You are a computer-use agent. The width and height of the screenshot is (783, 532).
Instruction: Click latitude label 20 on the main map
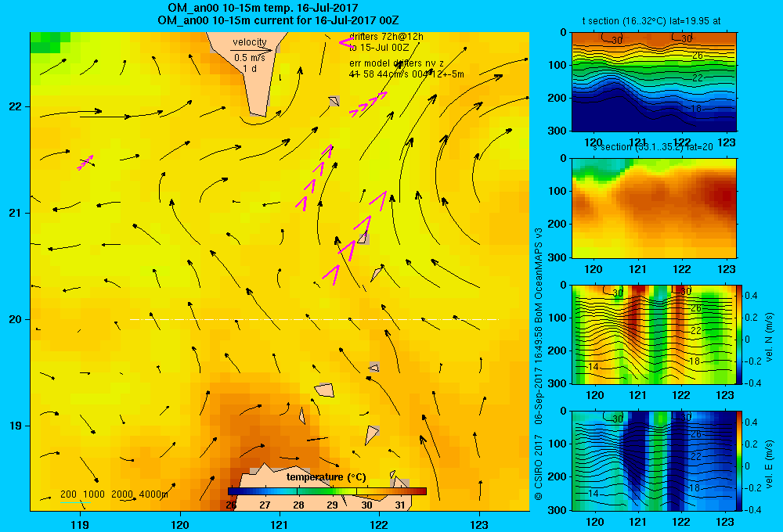click(x=15, y=319)
